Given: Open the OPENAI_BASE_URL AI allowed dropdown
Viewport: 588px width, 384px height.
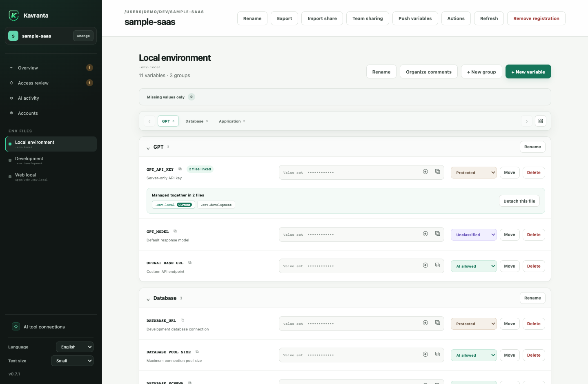Looking at the screenshot, I should 474,266.
